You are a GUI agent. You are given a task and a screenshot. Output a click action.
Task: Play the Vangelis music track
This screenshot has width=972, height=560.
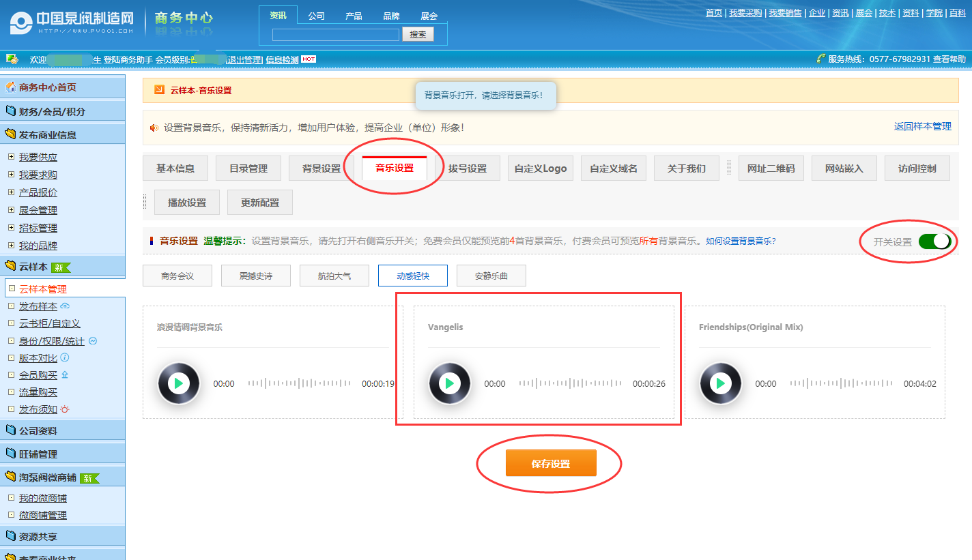(x=449, y=383)
